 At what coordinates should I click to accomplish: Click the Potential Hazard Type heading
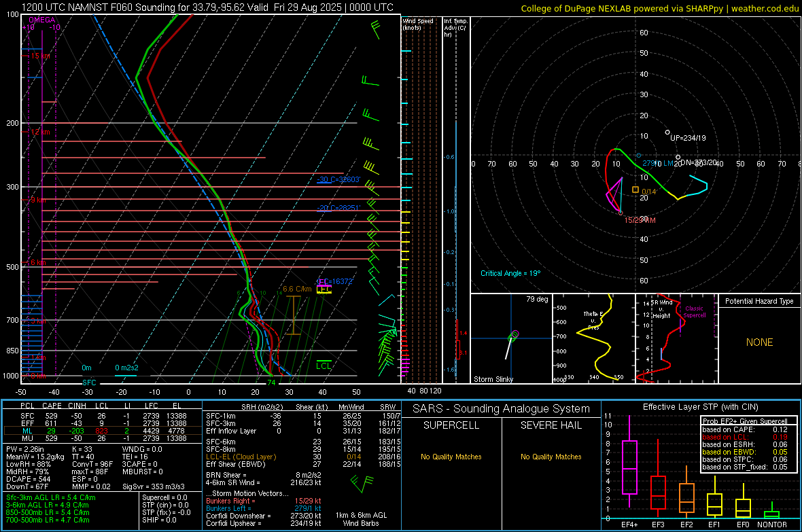coord(759,301)
